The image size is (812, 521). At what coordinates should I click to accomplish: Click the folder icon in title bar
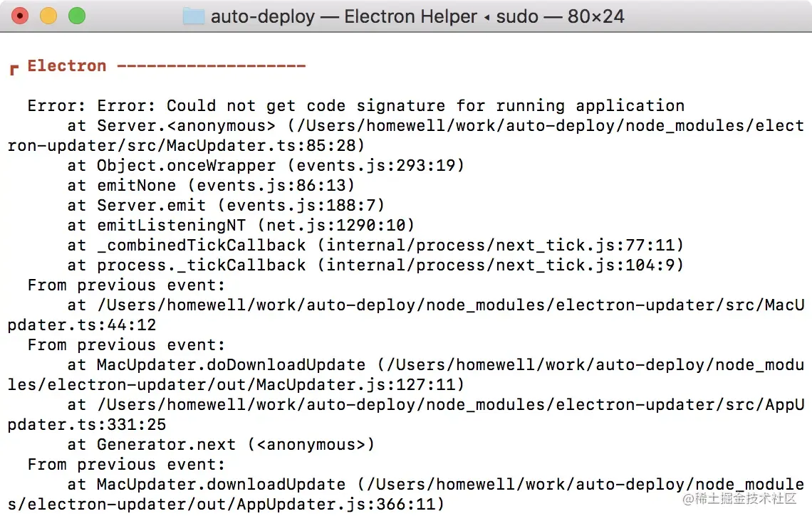point(194,16)
